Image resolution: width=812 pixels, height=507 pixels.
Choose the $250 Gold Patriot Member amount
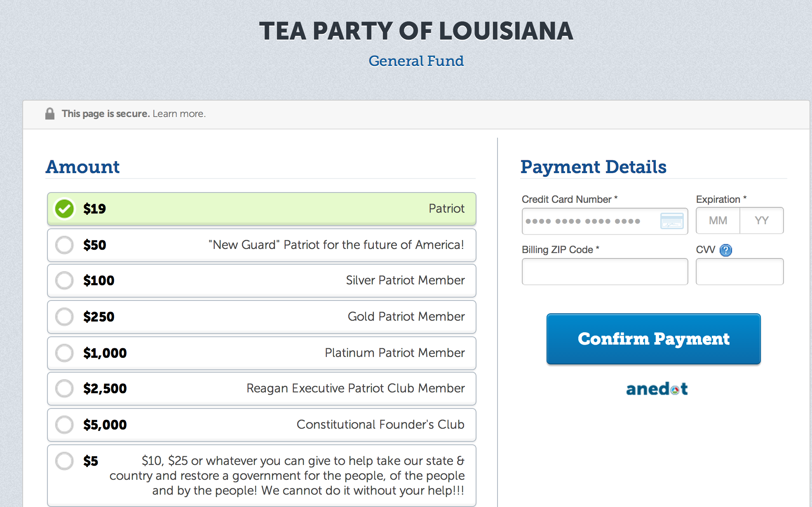[x=65, y=317]
